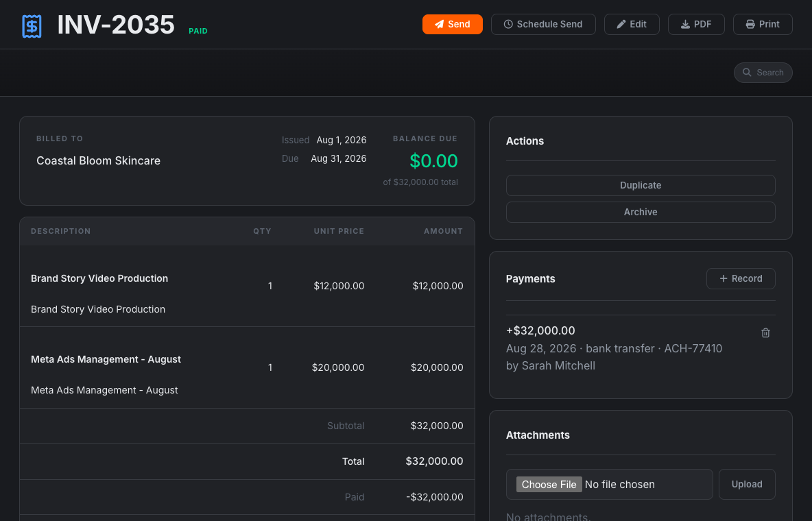Duplicate this invoice
The width and height of the screenshot is (812, 521).
[x=641, y=185]
